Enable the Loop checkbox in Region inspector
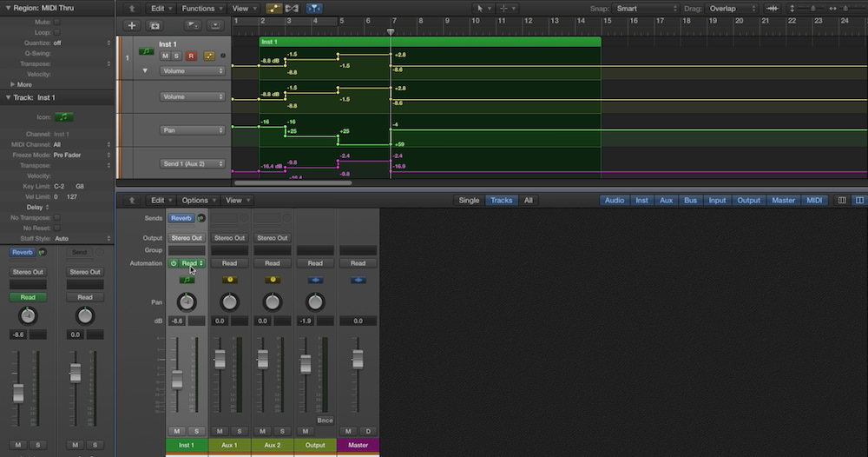 click(57, 31)
